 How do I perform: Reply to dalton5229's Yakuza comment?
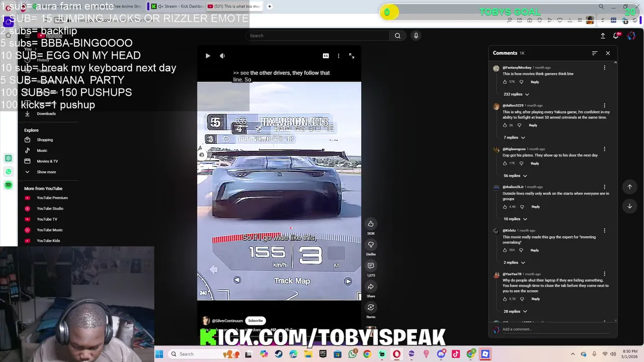[533, 125]
